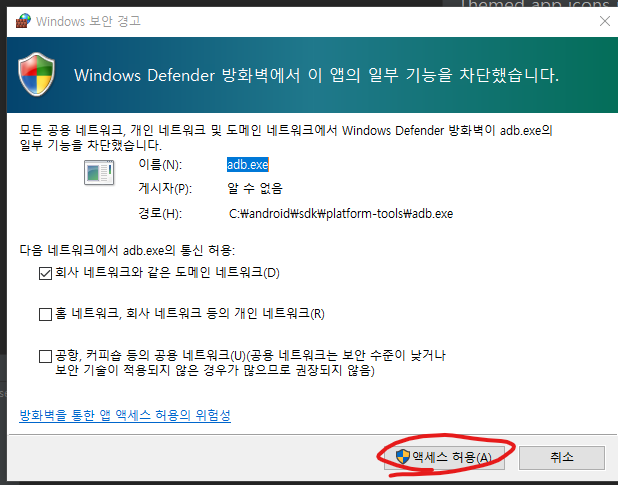Click the Windows Defender shield icon
The width and height of the screenshot is (618, 485).
click(x=36, y=74)
